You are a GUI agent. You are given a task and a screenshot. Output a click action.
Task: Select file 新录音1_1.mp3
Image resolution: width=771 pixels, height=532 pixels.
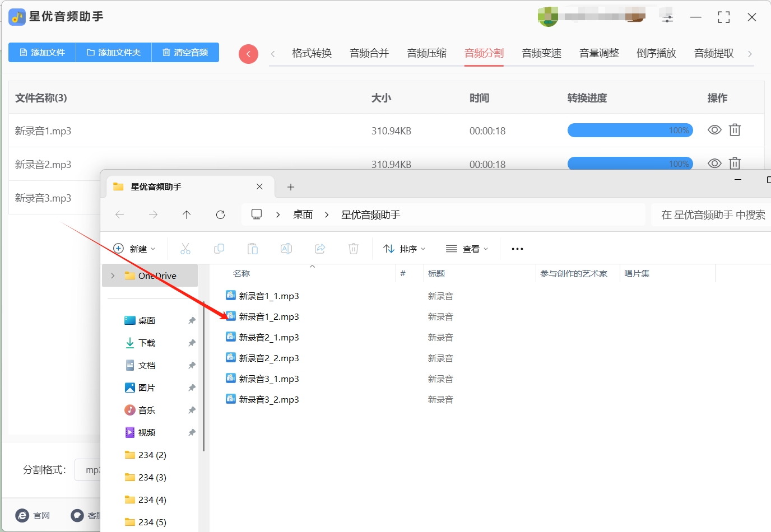[262, 296]
